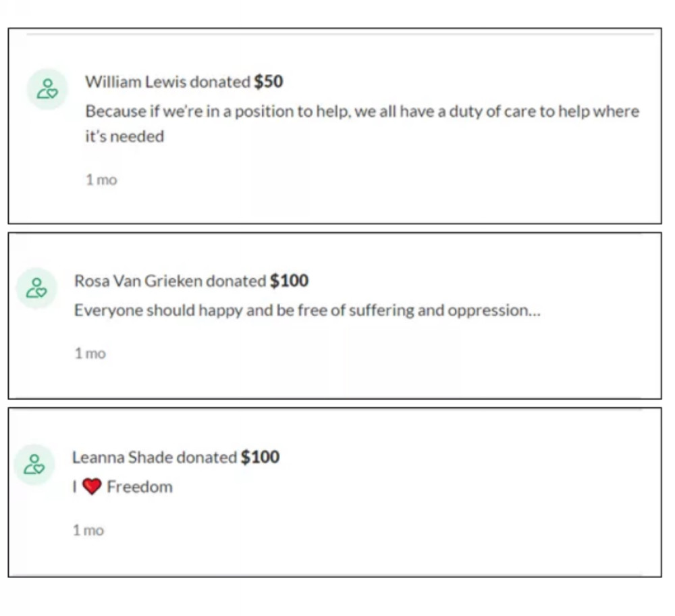This screenshot has width=675, height=616.
Task: Click the word donated after William Lewis
Action: [220, 82]
